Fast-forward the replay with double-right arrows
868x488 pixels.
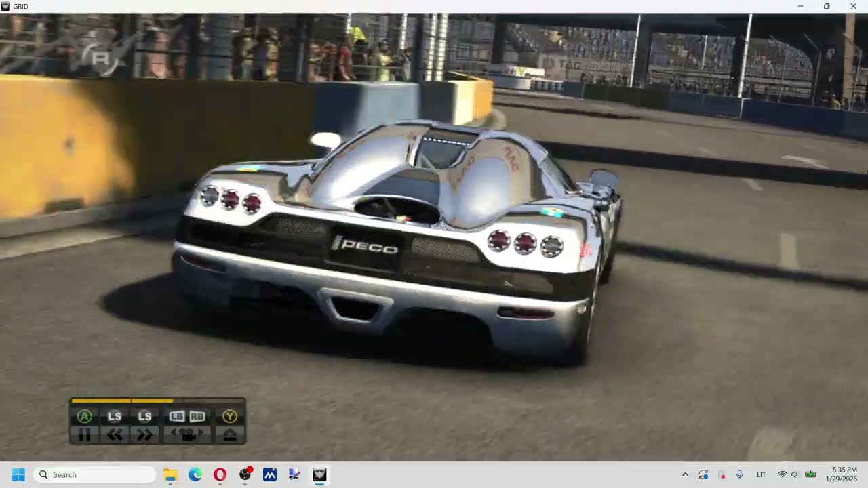point(144,435)
